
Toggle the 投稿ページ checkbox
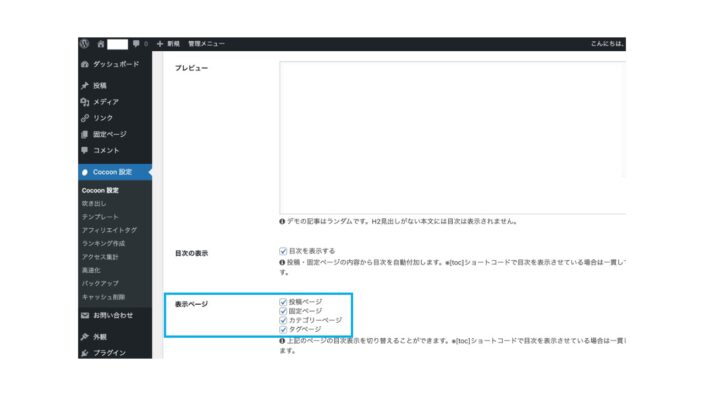pos(283,302)
